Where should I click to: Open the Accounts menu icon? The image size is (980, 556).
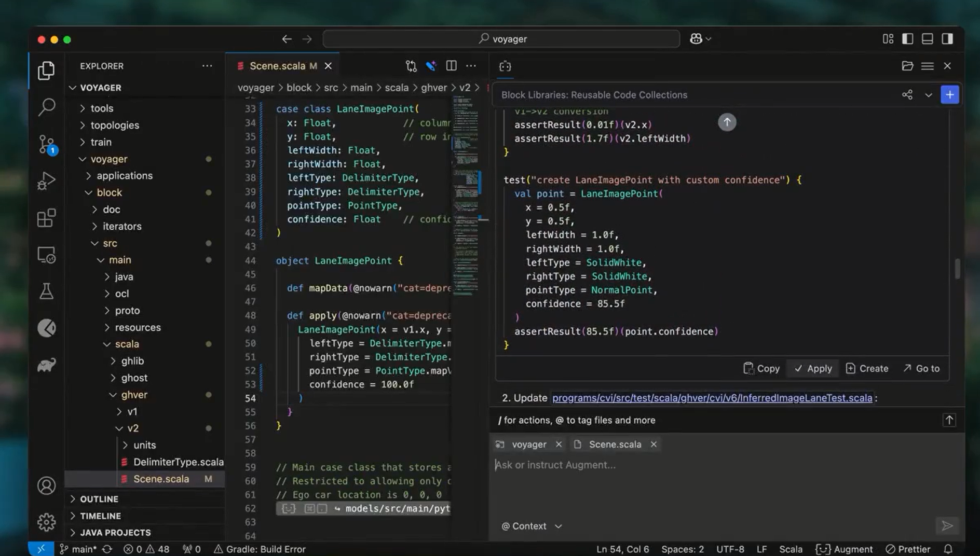pos(46,485)
